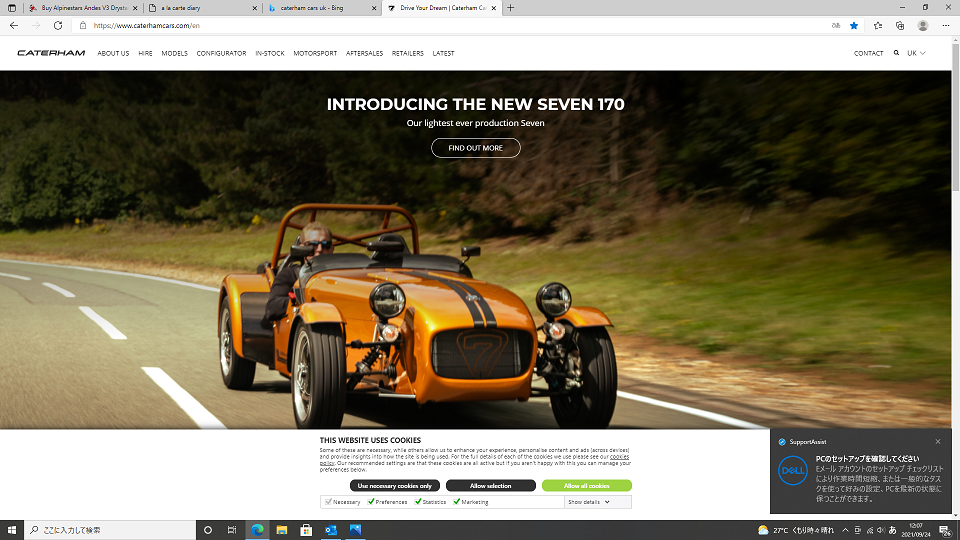Screen dimensions: 960x540
Task: Open Task View on taskbar
Action: [232, 530]
